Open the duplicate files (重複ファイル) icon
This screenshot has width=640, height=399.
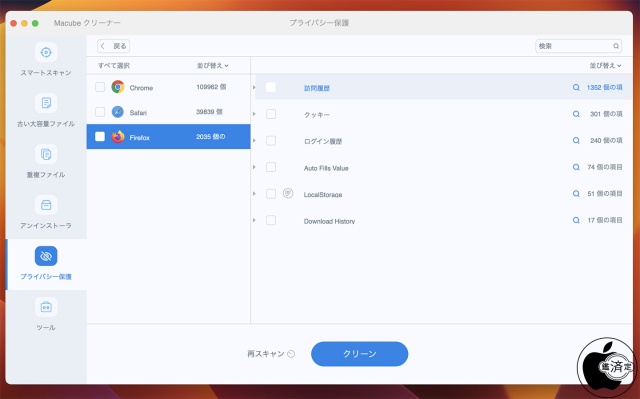point(46,154)
